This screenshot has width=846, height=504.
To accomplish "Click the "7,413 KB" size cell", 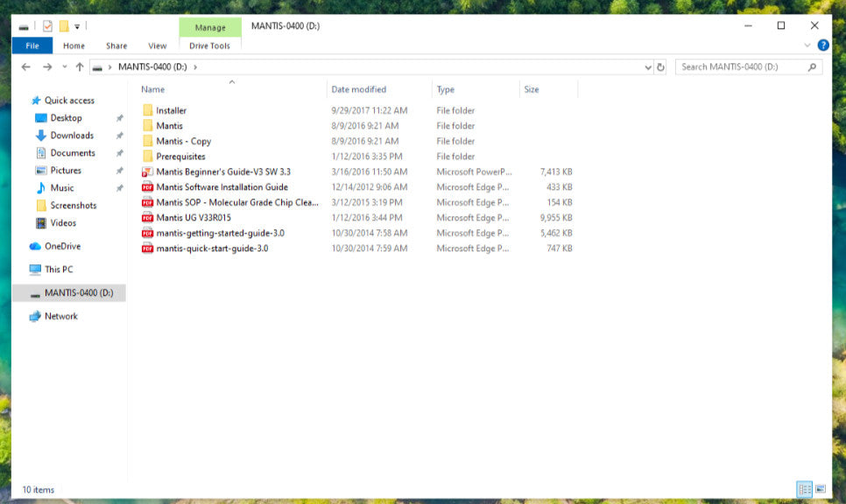I will [x=556, y=171].
